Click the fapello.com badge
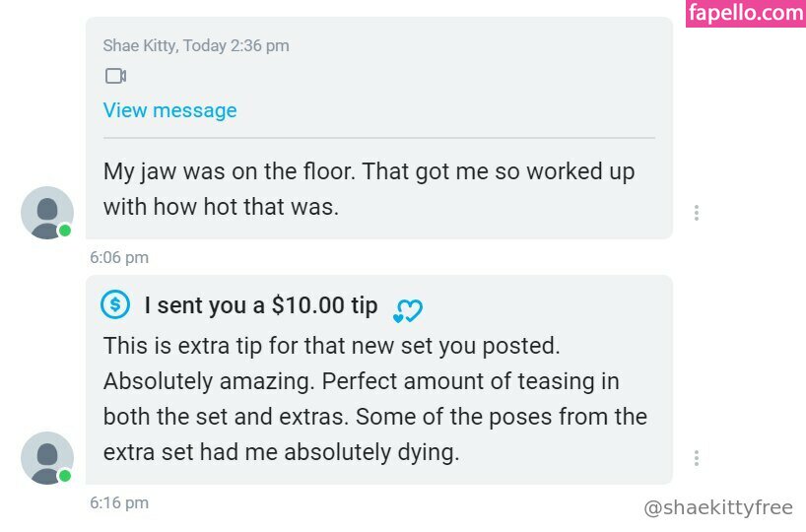Screen dimensions: 806x532 [x=746, y=14]
